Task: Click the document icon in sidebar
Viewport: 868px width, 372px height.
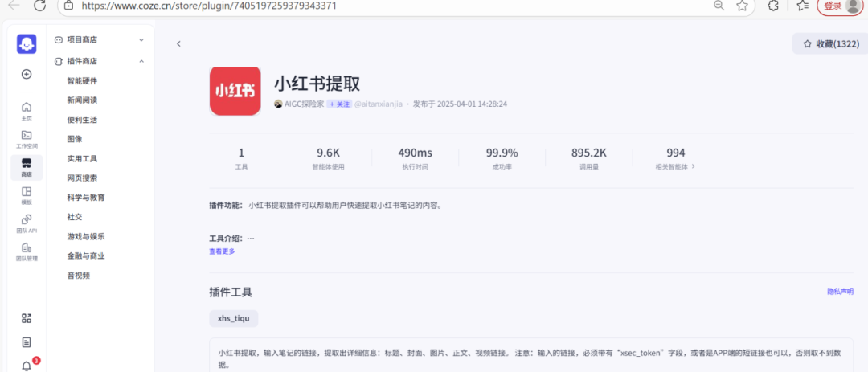Action: coord(26,342)
